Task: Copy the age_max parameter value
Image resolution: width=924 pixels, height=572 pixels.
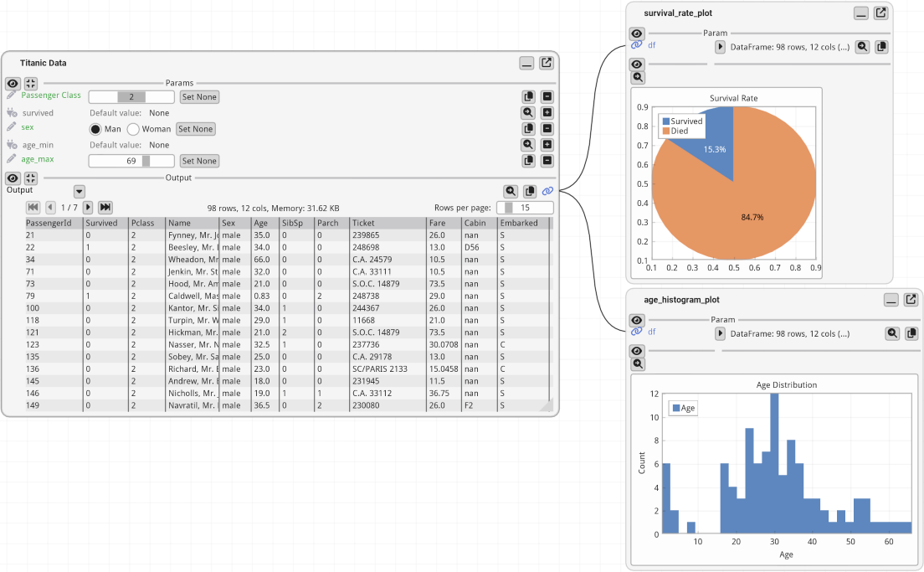Action: point(528,160)
